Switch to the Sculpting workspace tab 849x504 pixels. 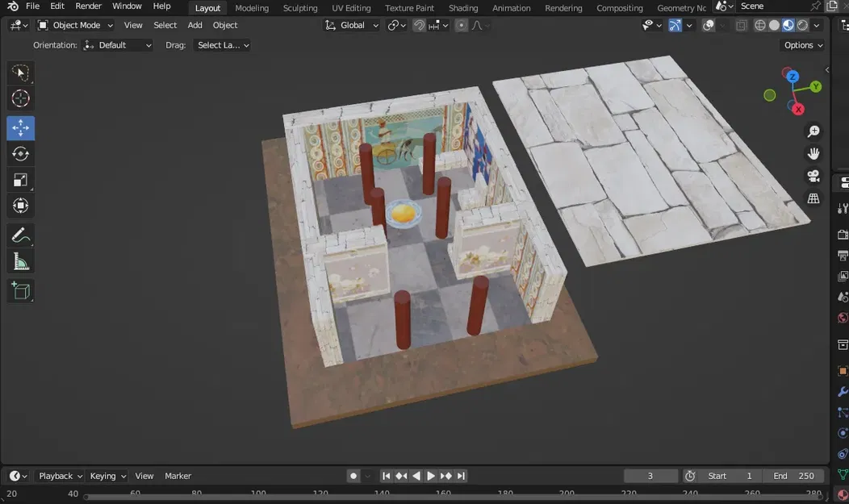[x=299, y=8]
